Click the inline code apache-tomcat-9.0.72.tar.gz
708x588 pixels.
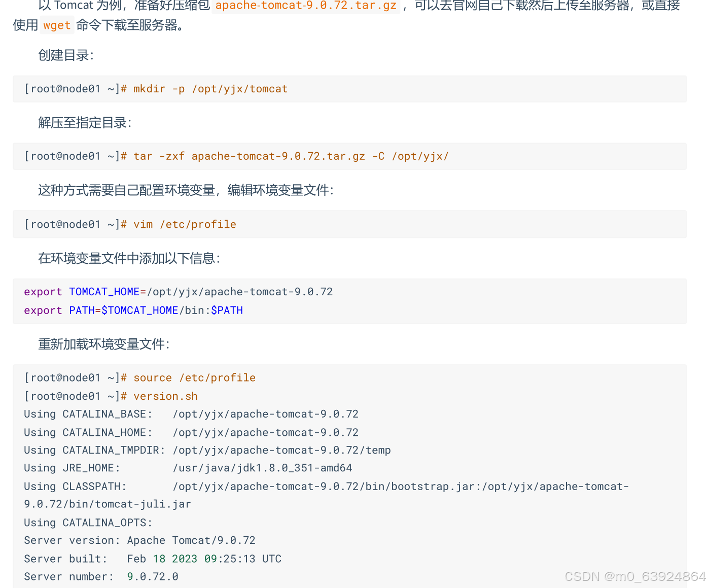(306, 6)
